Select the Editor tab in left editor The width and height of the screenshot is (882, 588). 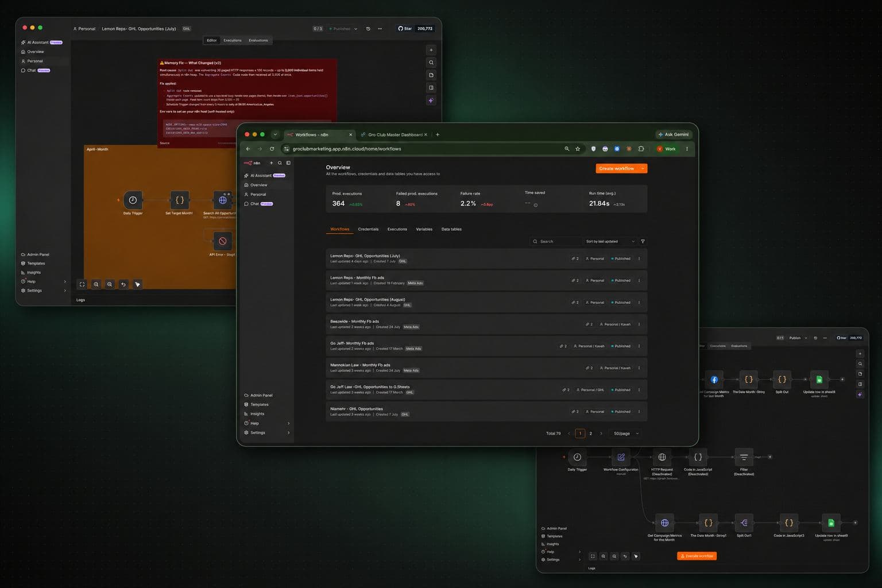(212, 40)
